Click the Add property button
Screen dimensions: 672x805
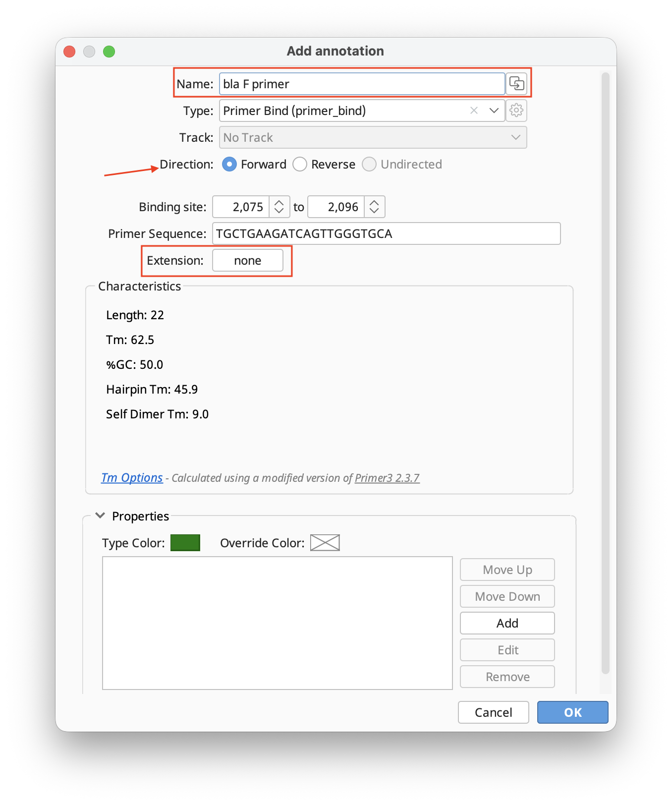tap(507, 623)
